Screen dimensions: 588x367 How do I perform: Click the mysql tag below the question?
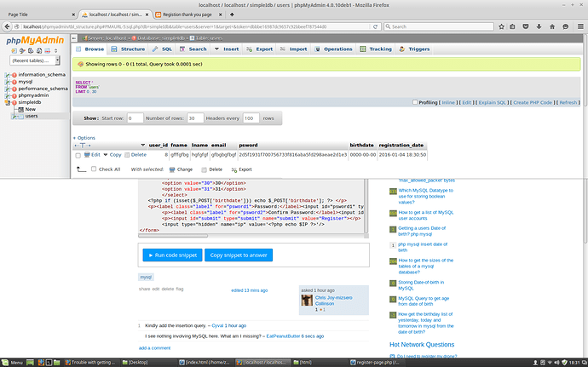[x=146, y=277]
